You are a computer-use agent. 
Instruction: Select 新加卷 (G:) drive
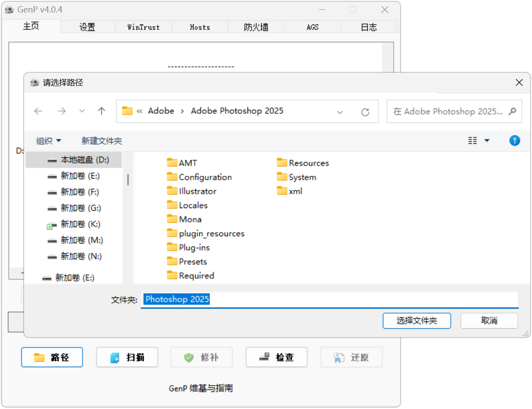point(74,208)
